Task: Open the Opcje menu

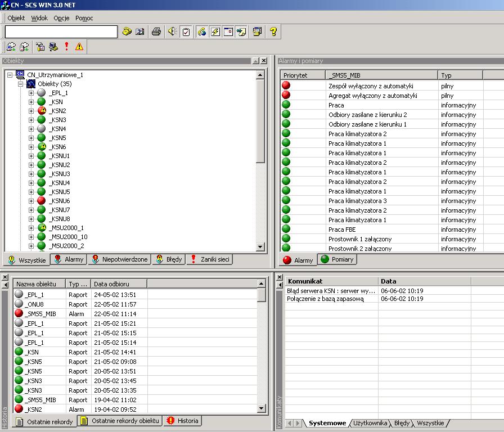Action: (61, 18)
